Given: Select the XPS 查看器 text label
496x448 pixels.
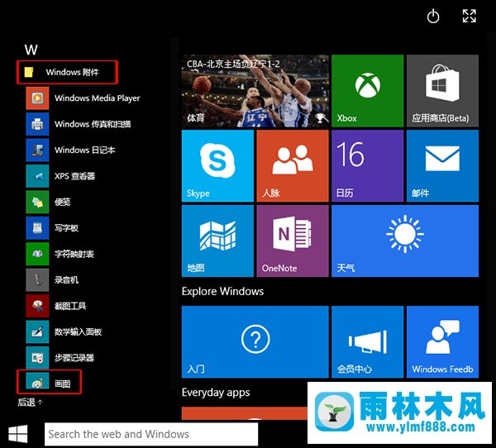Looking at the screenshot, I should (x=74, y=176).
